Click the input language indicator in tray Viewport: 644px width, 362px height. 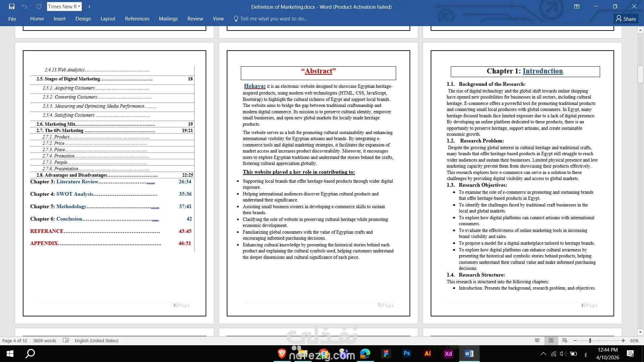point(586,354)
